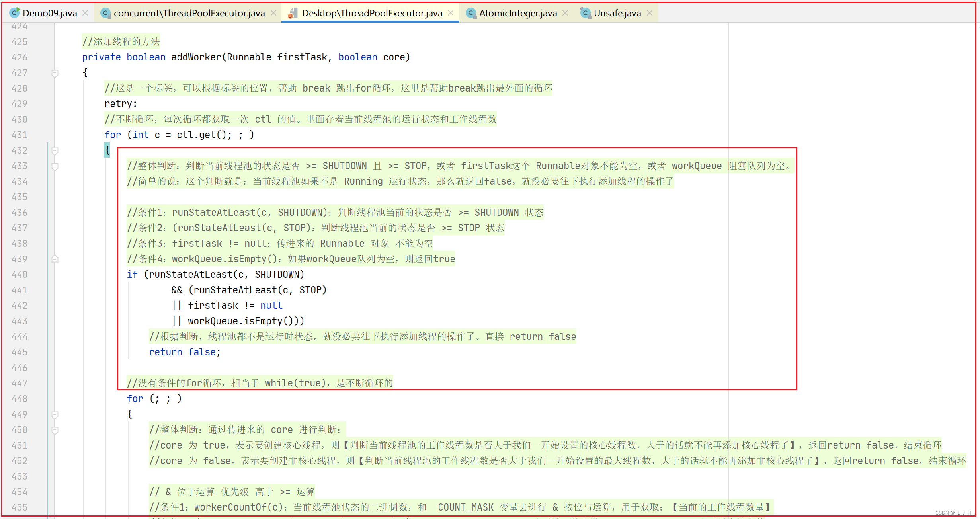Click the concurrent\ThreadPoolExecutor.java class icon
The image size is (980, 519).
click(x=105, y=13)
